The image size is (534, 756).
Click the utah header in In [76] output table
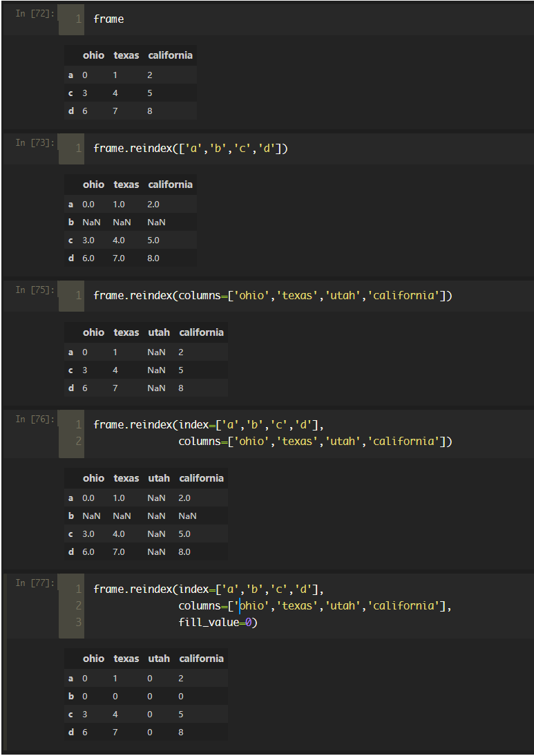coord(159,478)
